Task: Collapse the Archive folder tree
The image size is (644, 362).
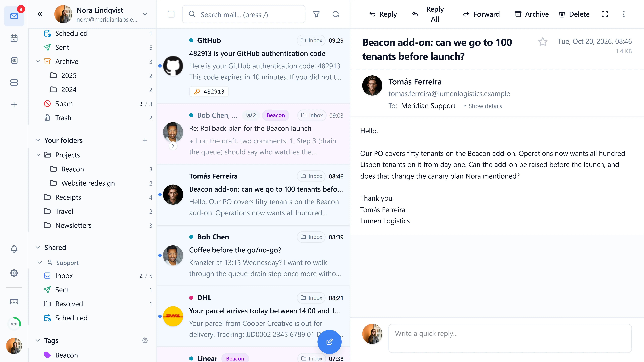Action: [38, 61]
